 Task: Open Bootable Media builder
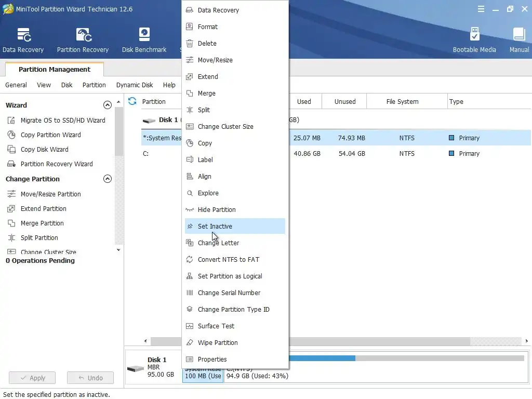click(474, 40)
